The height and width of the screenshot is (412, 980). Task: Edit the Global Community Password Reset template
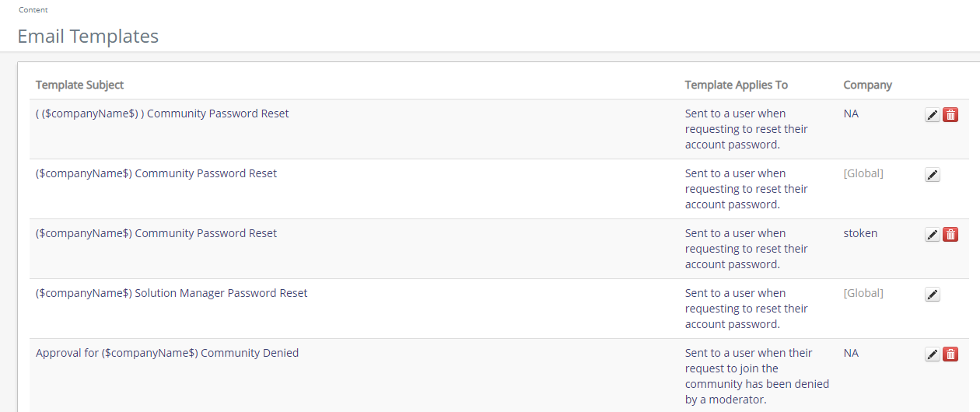[933, 175]
